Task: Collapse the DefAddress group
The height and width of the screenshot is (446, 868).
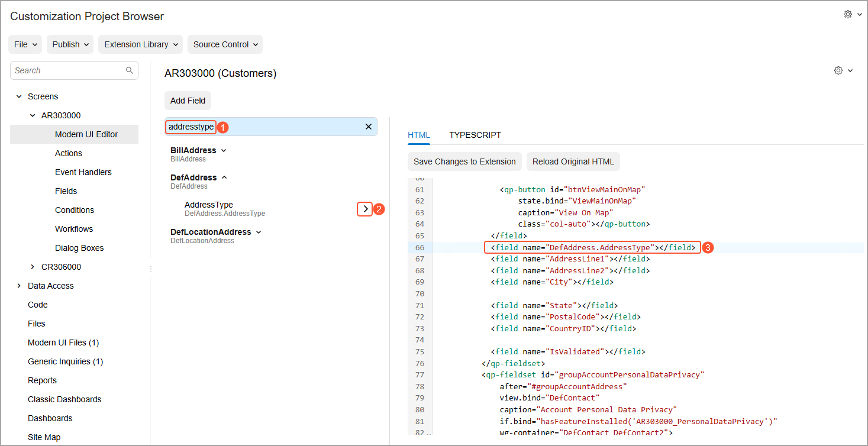Action: (224, 177)
